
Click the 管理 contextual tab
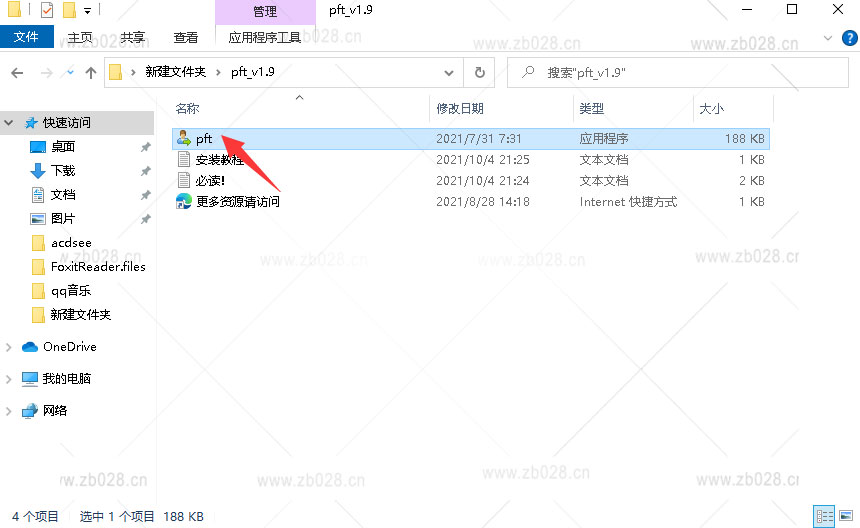point(265,11)
